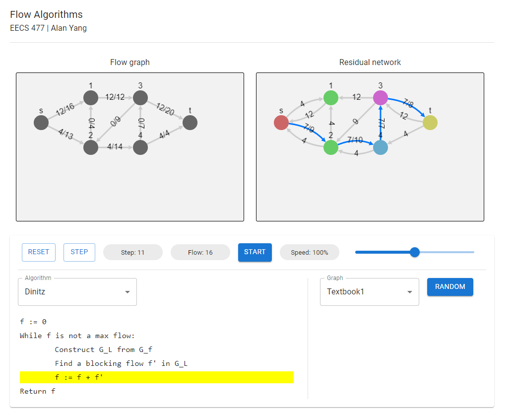Click node 1 in the flow graph
Image resolution: width=513 pixels, height=420 pixels.
point(90,98)
